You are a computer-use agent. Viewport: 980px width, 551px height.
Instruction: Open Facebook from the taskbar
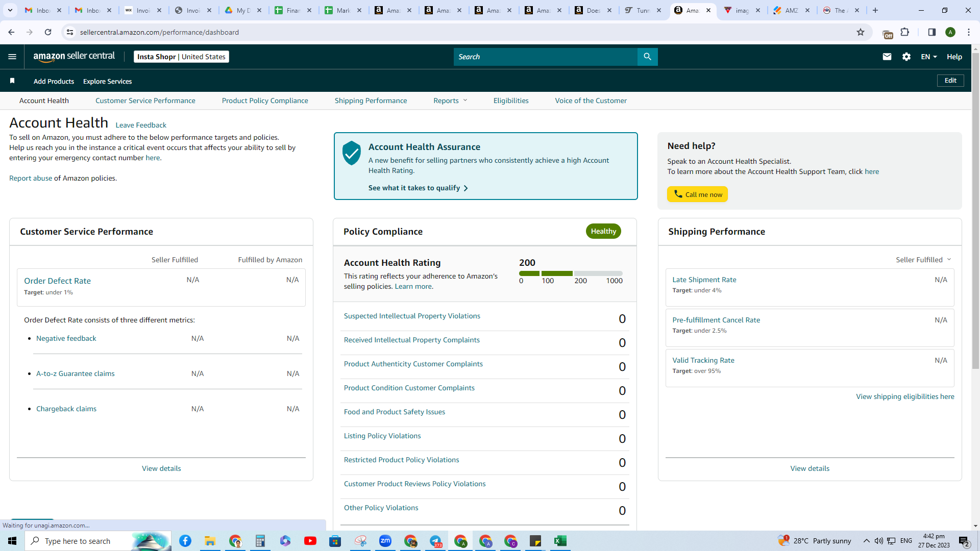point(185,541)
